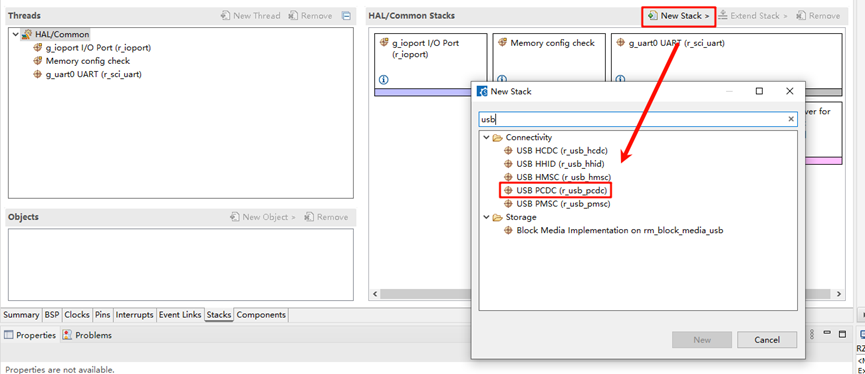Image resolution: width=865 pixels, height=374 pixels.
Task: Select g_ioport I/O Port in the Threads tree
Action: (98, 47)
